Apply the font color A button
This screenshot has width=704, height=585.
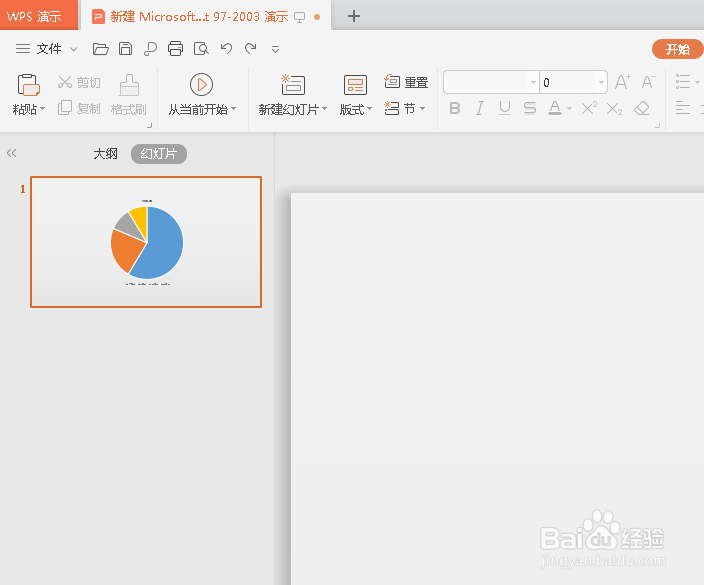(555, 108)
